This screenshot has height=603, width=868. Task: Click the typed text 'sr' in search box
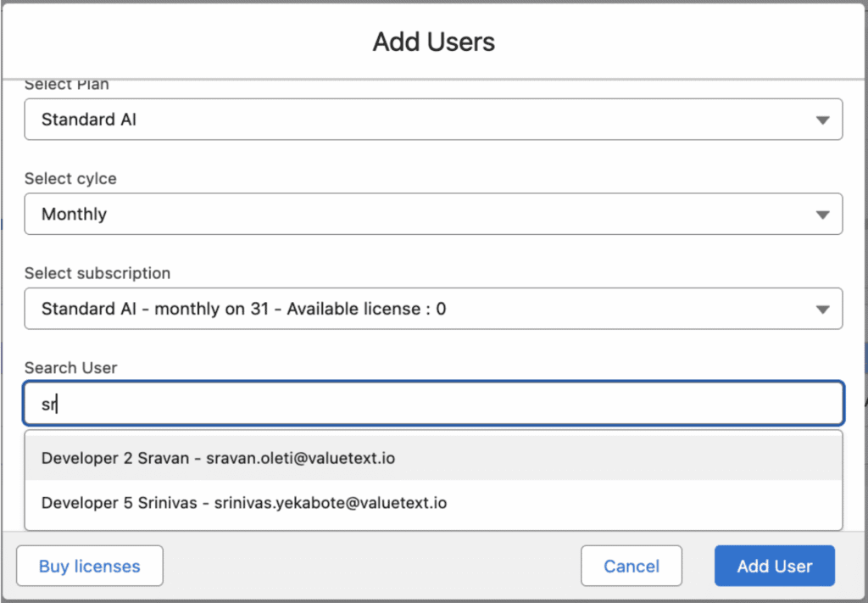[x=48, y=405]
